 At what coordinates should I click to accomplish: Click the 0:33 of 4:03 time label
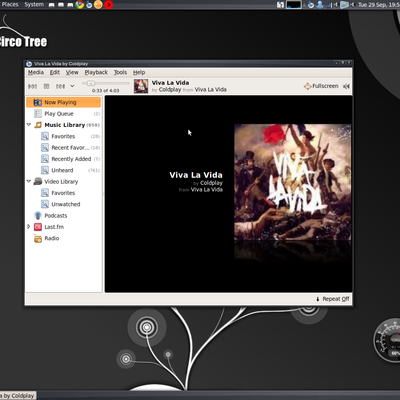pos(106,91)
